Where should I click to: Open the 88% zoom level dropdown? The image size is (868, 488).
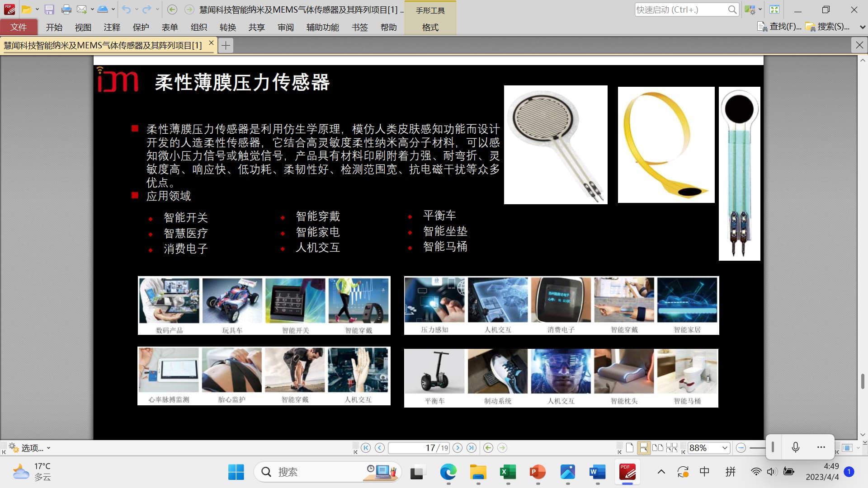pyautogui.click(x=725, y=448)
